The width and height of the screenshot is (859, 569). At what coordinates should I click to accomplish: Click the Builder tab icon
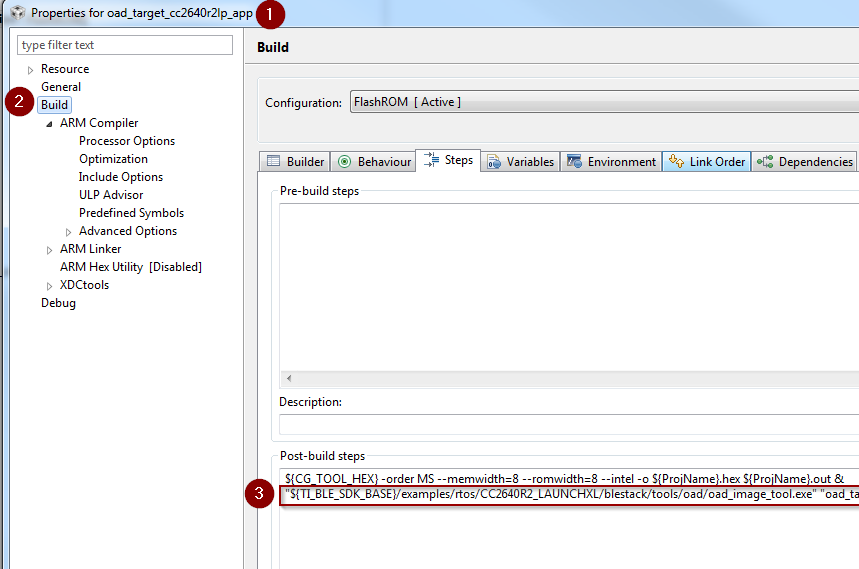(273, 162)
